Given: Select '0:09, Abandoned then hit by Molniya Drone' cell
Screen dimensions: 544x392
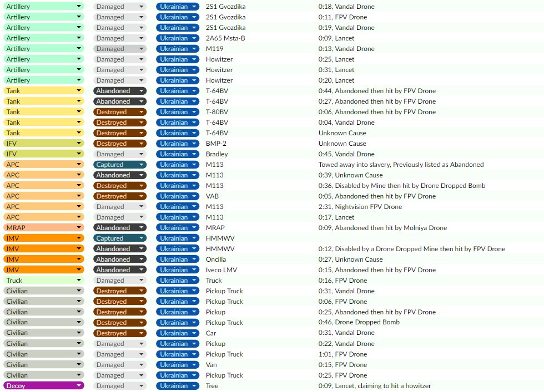Looking at the screenshot, I should coord(382,228).
